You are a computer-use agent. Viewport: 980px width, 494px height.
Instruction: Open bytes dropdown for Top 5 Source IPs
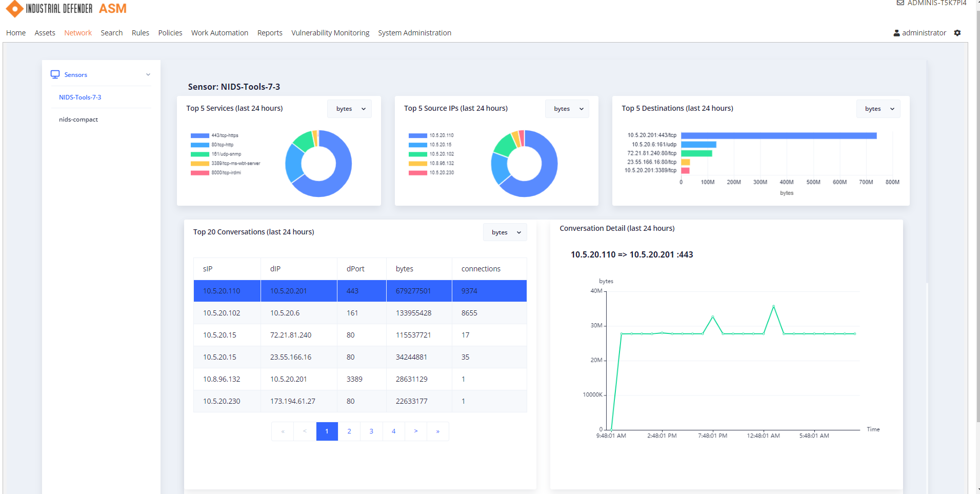tap(567, 109)
